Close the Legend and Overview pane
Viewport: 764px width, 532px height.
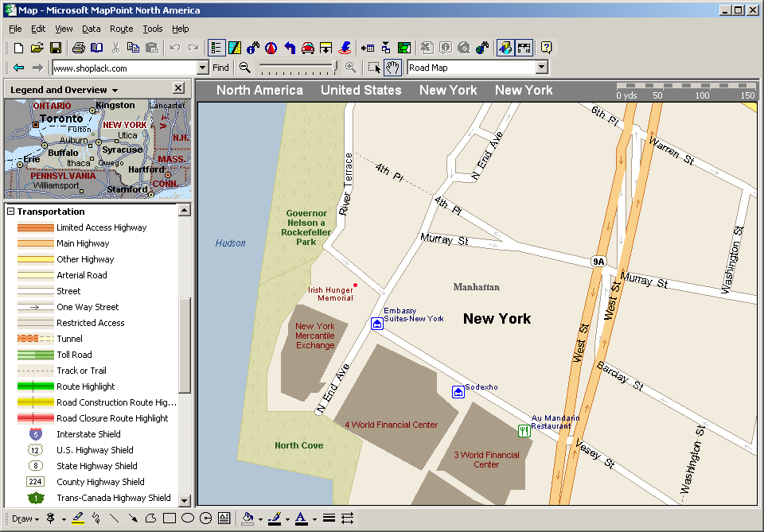click(179, 88)
